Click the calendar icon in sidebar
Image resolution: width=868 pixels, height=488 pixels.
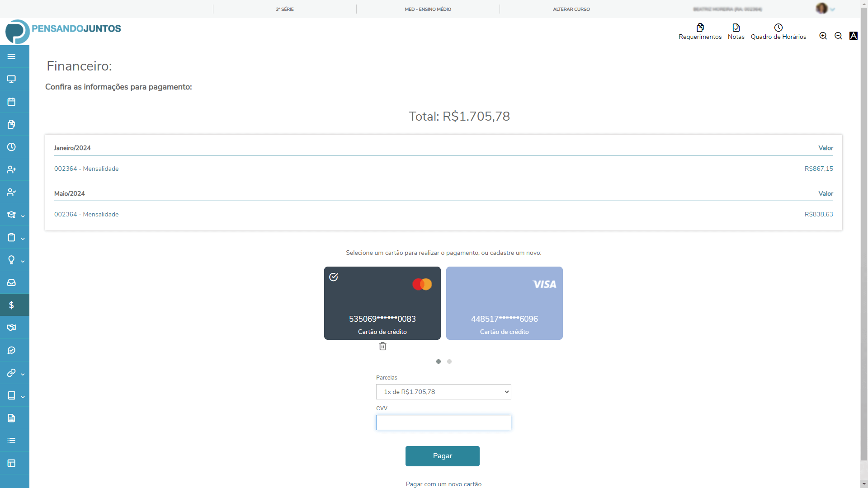click(x=11, y=102)
